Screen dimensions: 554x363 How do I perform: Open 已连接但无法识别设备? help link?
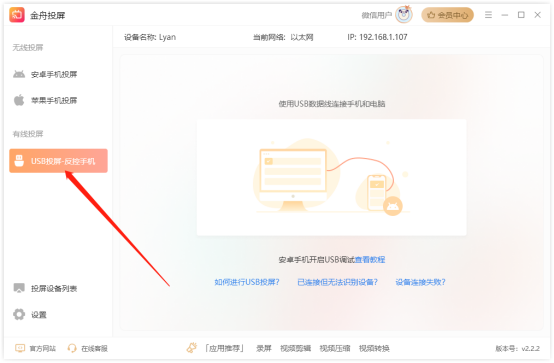click(337, 282)
